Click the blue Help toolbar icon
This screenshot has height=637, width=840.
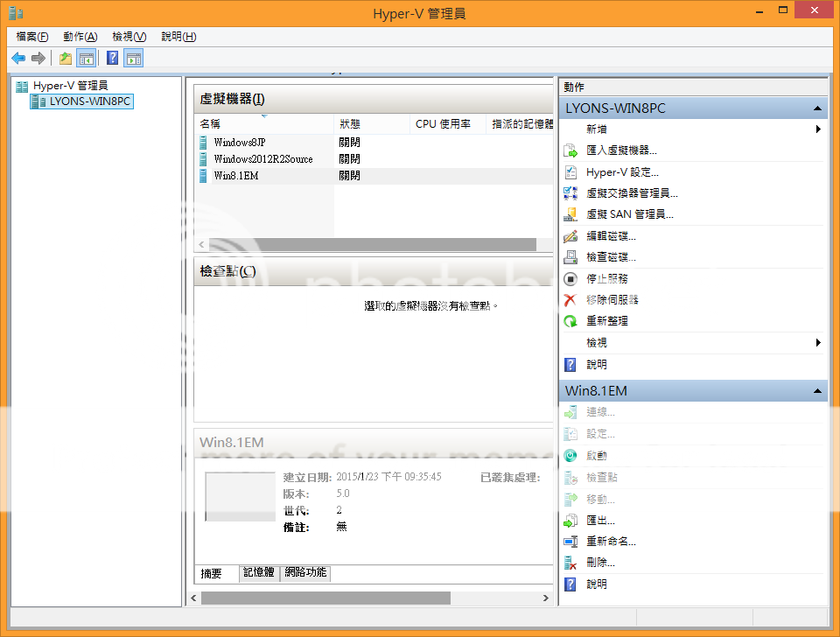click(112, 59)
